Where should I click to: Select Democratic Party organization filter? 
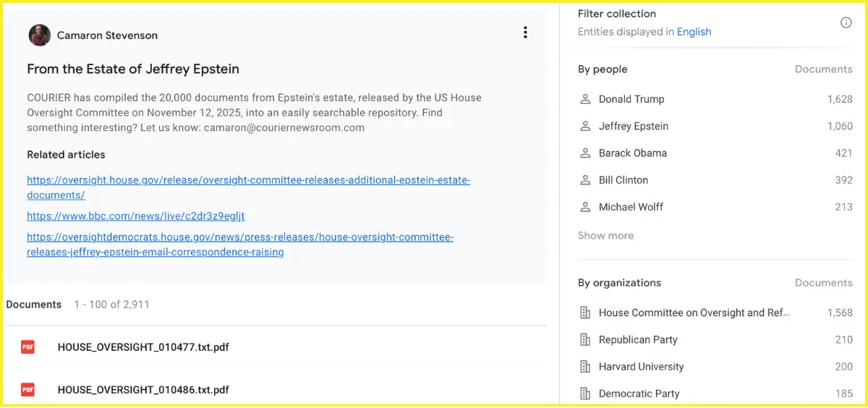tap(639, 394)
